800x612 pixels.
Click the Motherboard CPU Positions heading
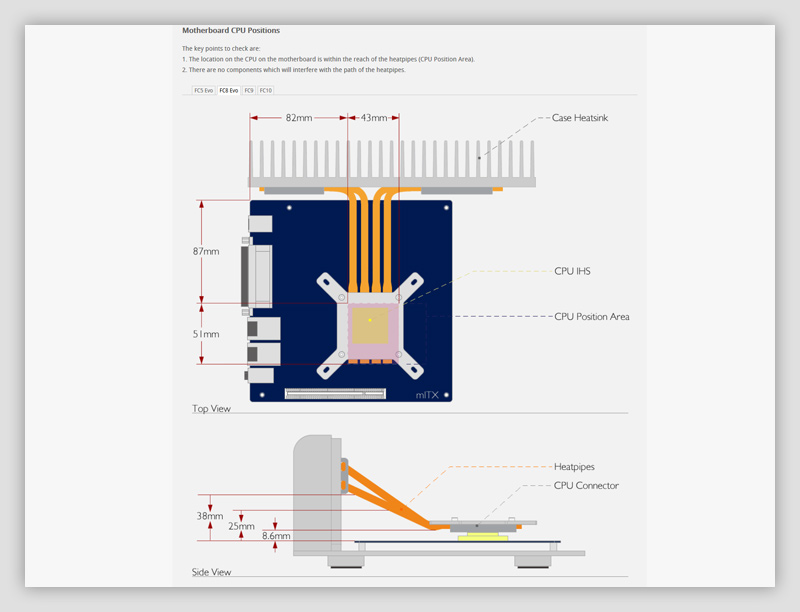tap(231, 30)
